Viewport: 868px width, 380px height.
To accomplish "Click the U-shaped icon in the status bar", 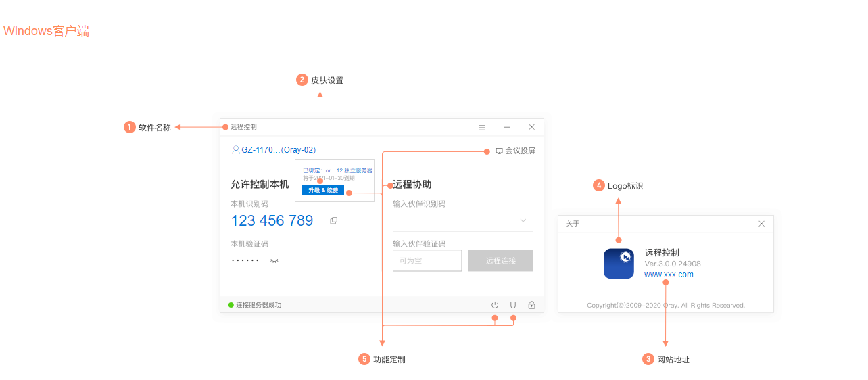I will click(x=513, y=305).
